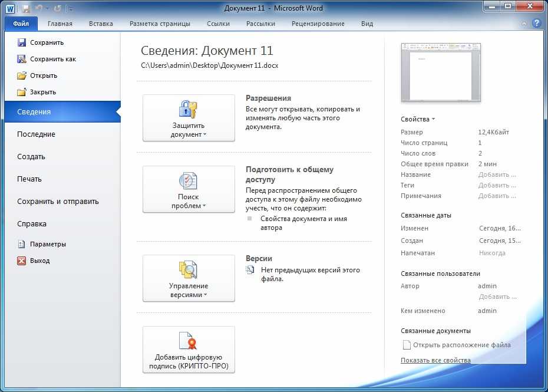Screen dimensions: 548x392
Task: Expand the Поиск проблем dropdown button
Action: click(189, 189)
